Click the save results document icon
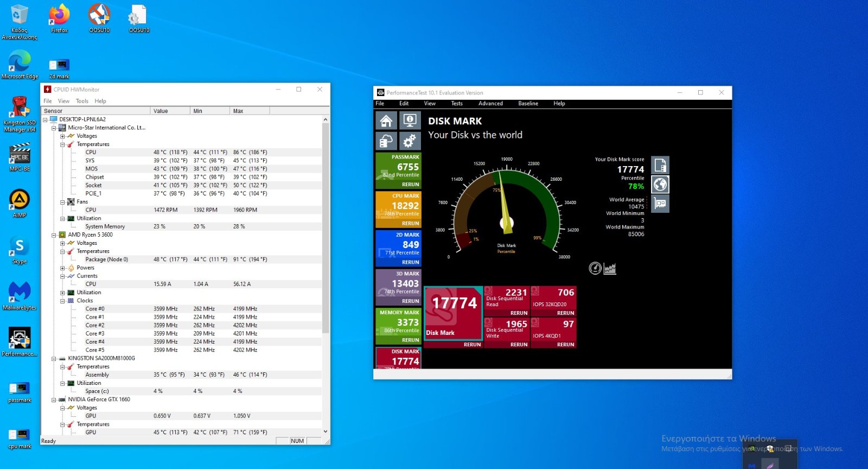The image size is (868, 469). point(660,165)
